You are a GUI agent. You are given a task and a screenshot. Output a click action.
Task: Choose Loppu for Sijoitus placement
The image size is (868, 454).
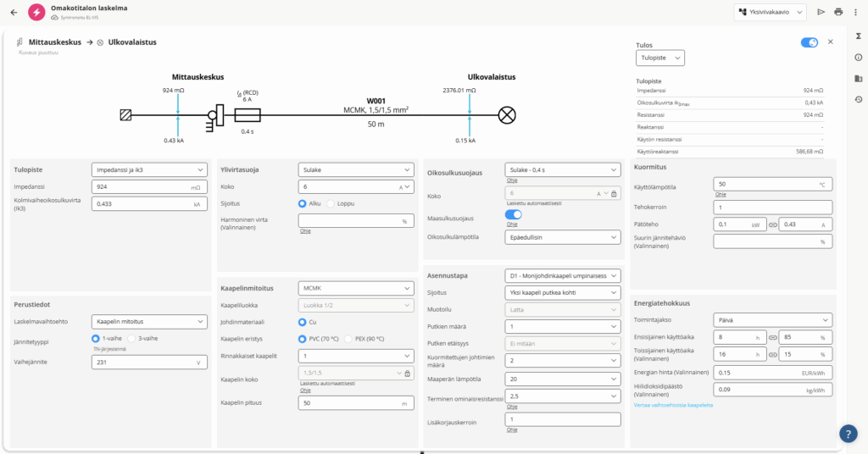click(x=330, y=203)
